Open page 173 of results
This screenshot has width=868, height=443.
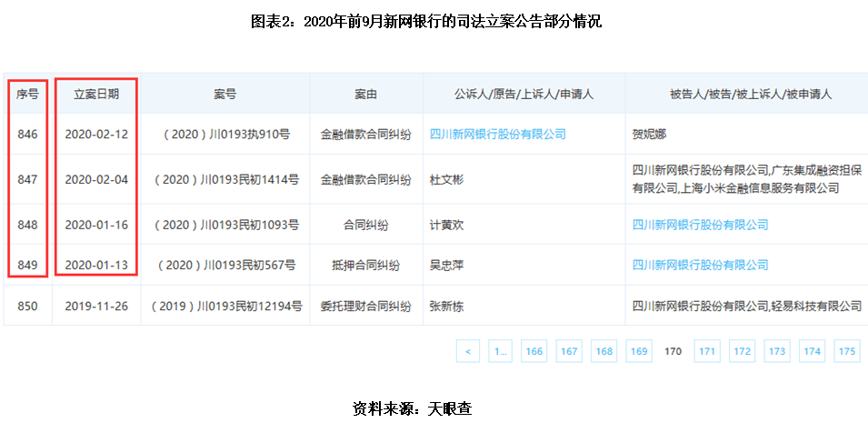777,351
